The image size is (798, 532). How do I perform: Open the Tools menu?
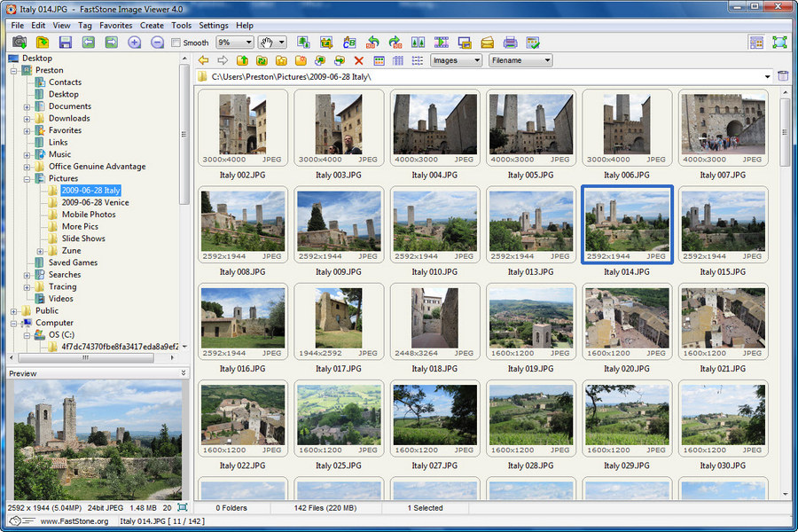pos(181,26)
